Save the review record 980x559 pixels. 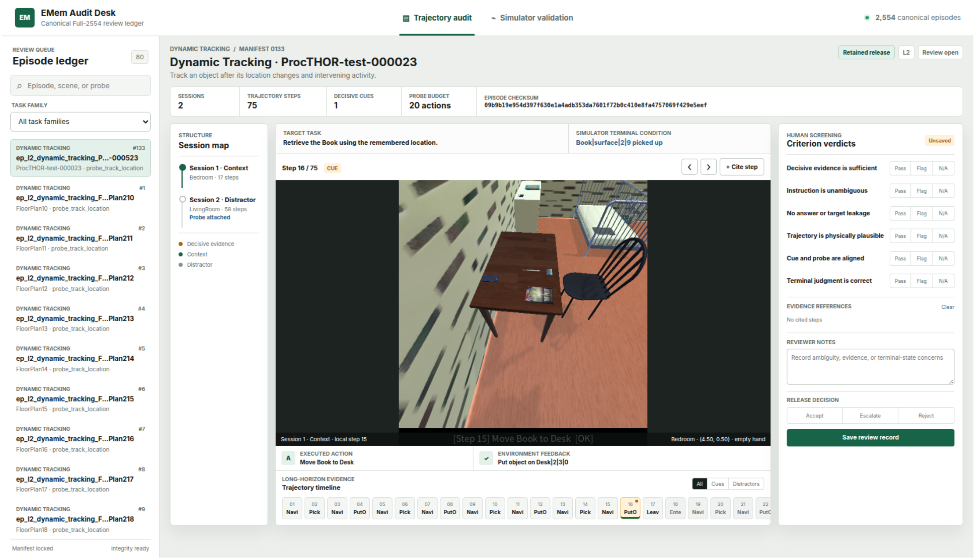click(870, 438)
